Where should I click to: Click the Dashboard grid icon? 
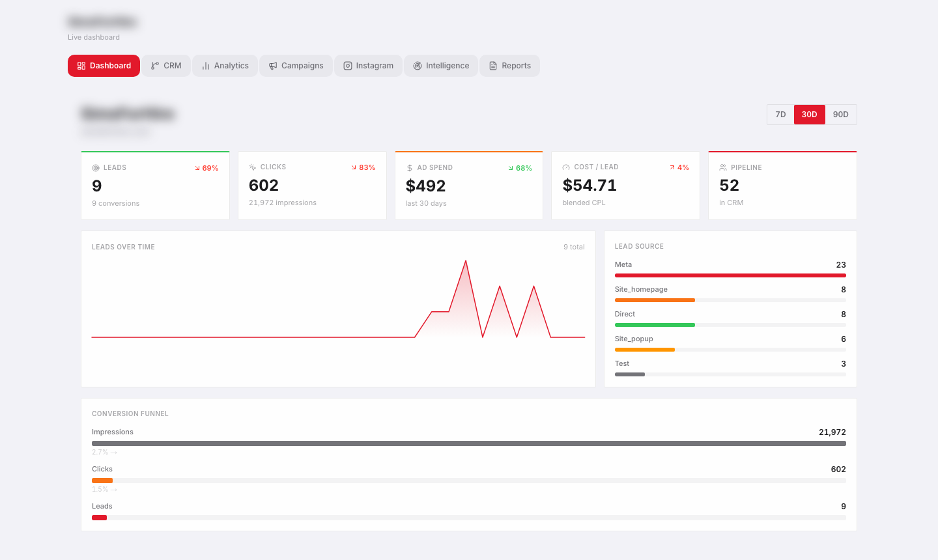[x=81, y=66]
